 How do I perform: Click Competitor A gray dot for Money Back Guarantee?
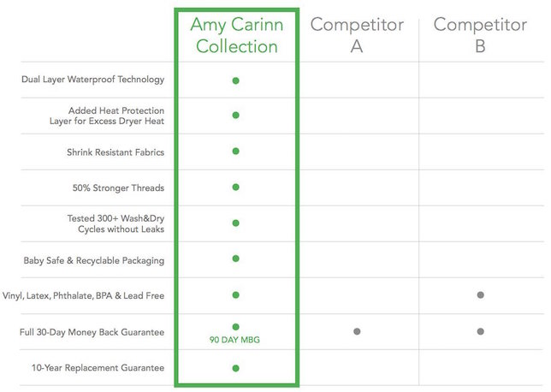[x=357, y=331]
